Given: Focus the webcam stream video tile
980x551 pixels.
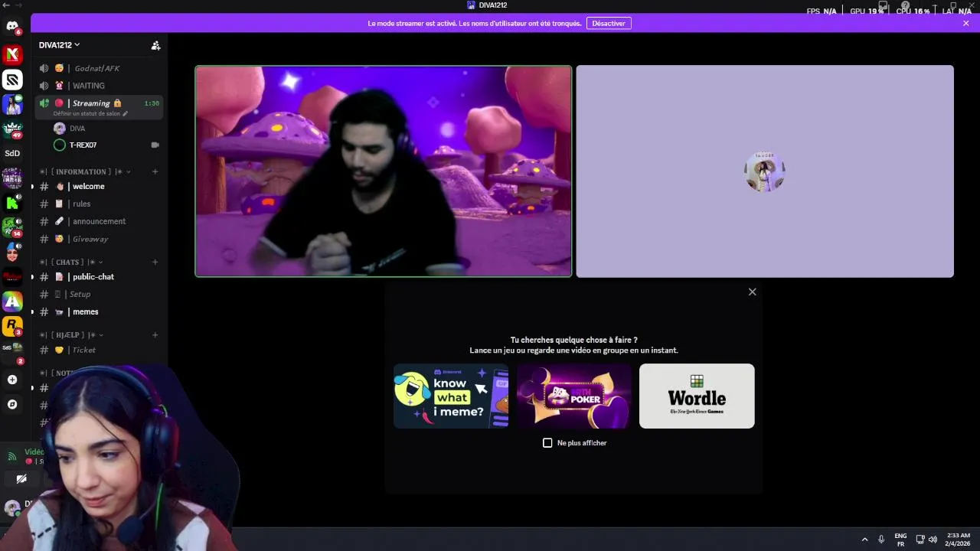Looking at the screenshot, I should pos(383,171).
